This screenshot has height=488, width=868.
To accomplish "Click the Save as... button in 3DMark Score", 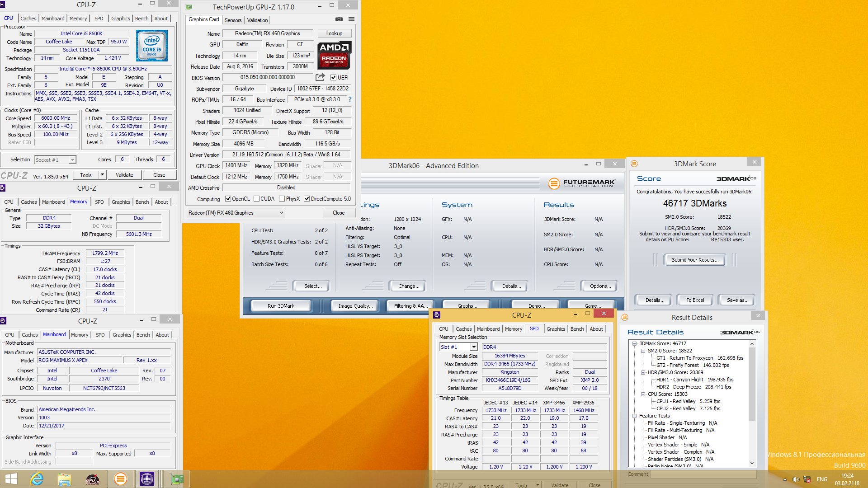I will click(737, 300).
